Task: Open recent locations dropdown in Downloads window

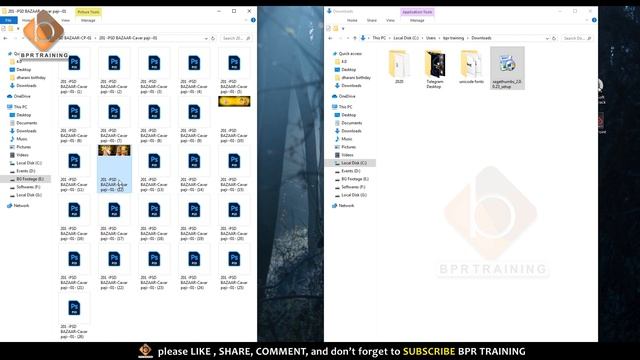Action: click(x=348, y=38)
